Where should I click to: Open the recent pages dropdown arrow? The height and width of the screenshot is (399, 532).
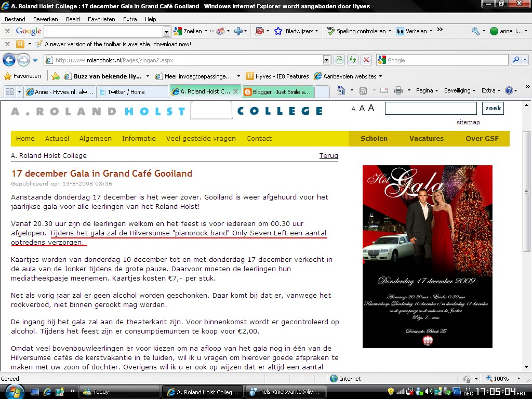[35, 60]
